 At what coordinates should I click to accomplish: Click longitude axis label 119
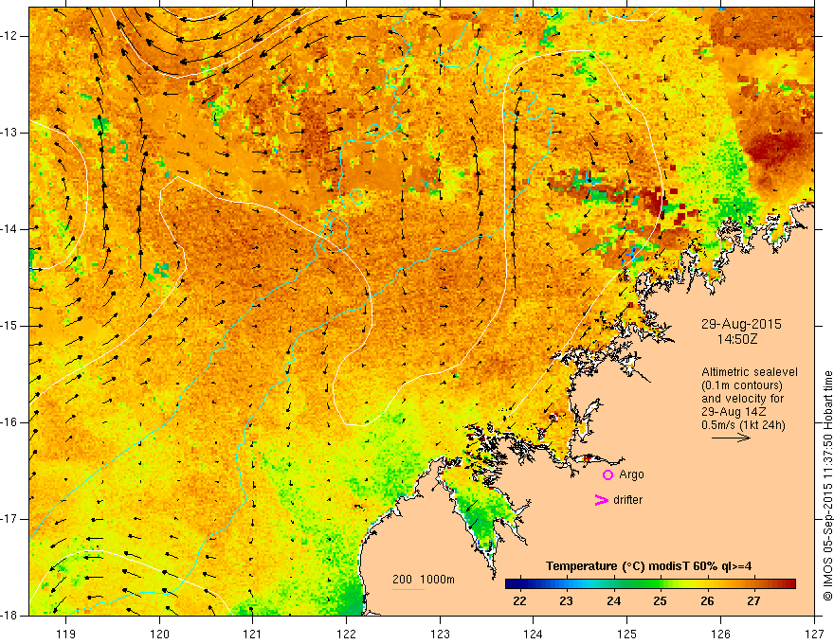pyautogui.click(x=66, y=634)
